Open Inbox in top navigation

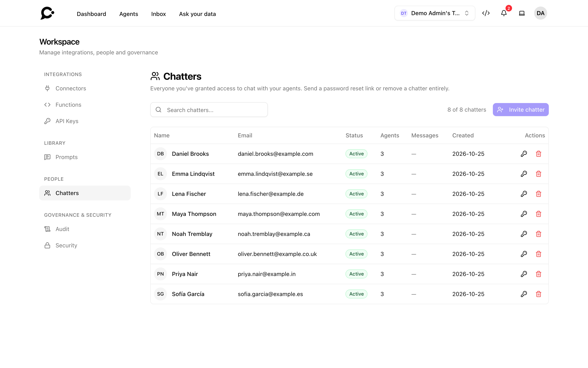pyautogui.click(x=158, y=14)
